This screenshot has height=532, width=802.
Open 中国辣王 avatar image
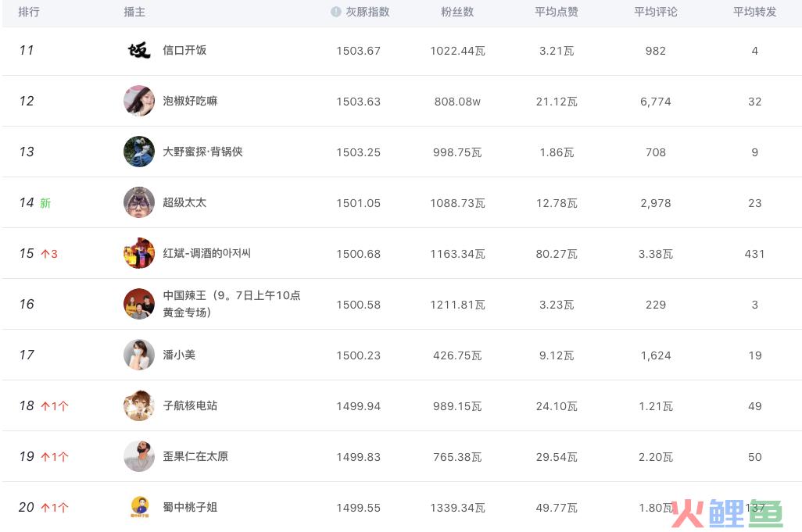[139, 304]
